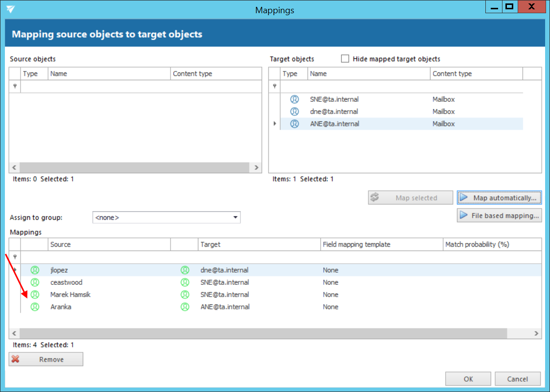Screen dimensions: 550x392
Task: Click the green source icon for ceastwood
Action: (x=35, y=282)
